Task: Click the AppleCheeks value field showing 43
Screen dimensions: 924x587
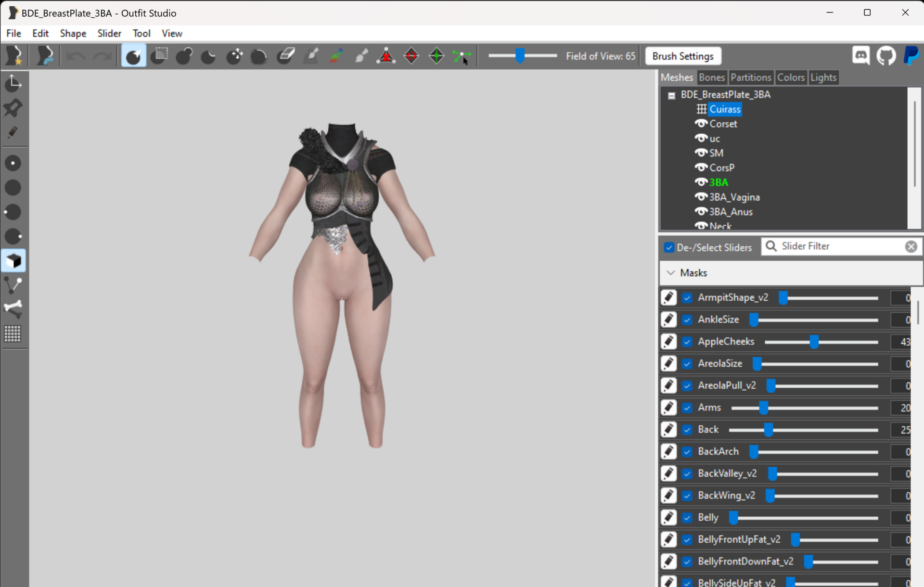Action: (x=901, y=342)
